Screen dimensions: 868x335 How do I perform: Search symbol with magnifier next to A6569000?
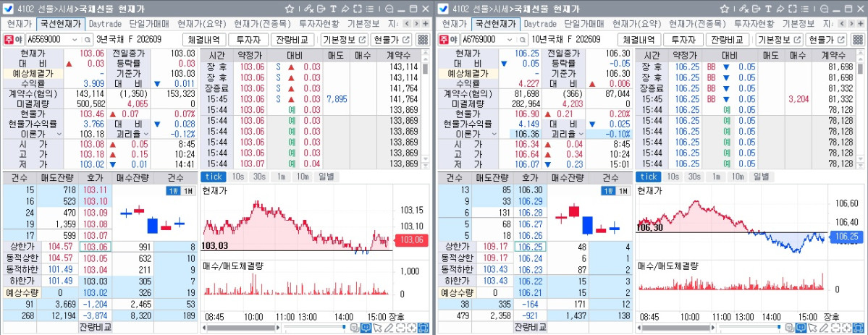coord(87,40)
